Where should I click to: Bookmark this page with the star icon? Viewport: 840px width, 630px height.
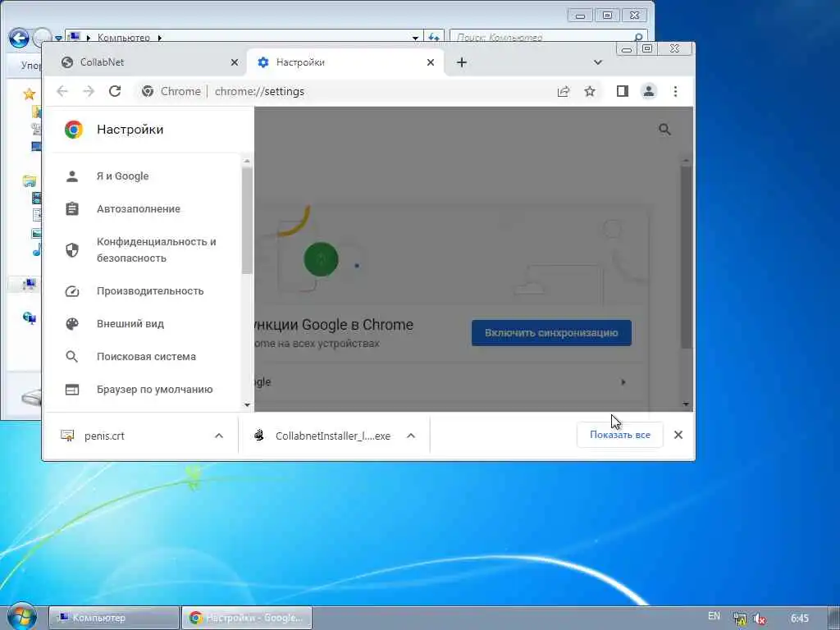click(x=590, y=91)
